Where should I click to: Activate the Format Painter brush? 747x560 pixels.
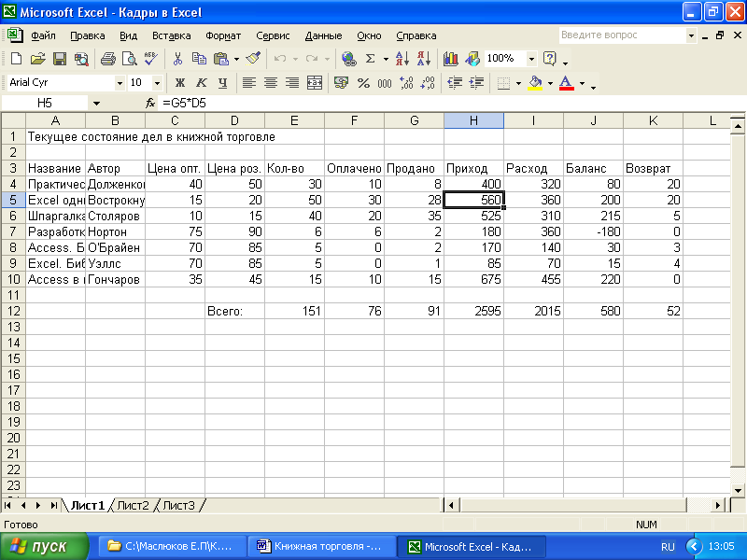pyautogui.click(x=253, y=59)
